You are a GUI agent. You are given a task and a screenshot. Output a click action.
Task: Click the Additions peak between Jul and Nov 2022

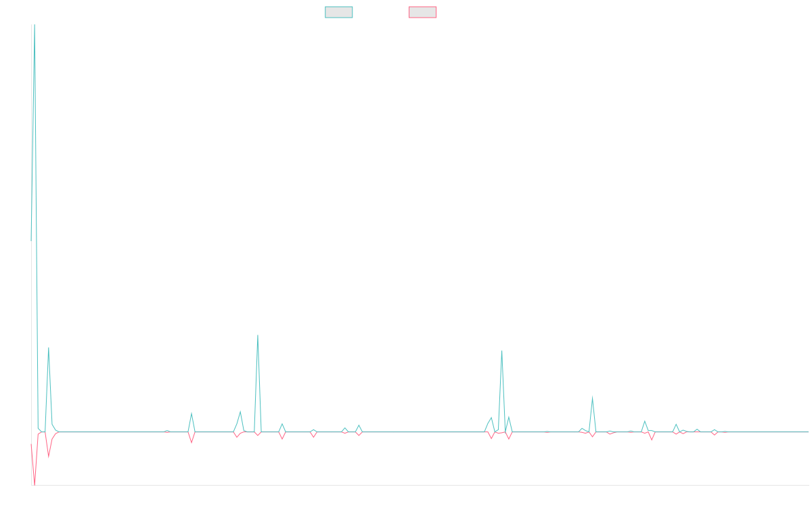coord(191,412)
